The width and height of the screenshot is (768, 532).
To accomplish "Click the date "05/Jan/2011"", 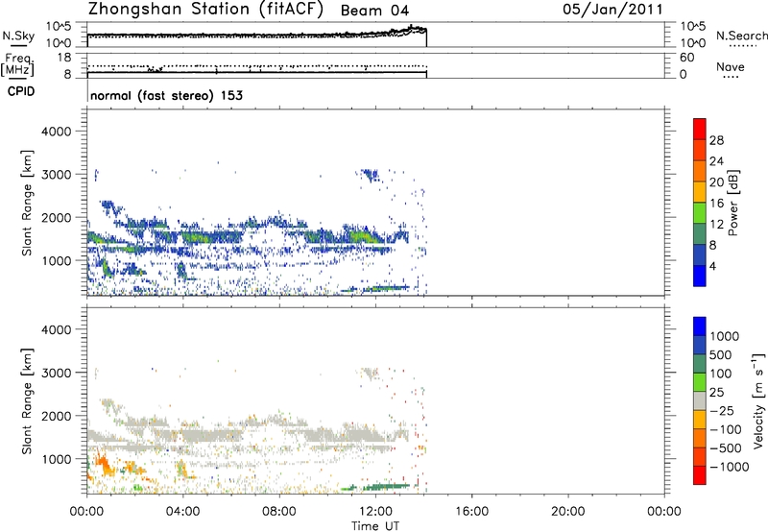I will (x=612, y=10).
